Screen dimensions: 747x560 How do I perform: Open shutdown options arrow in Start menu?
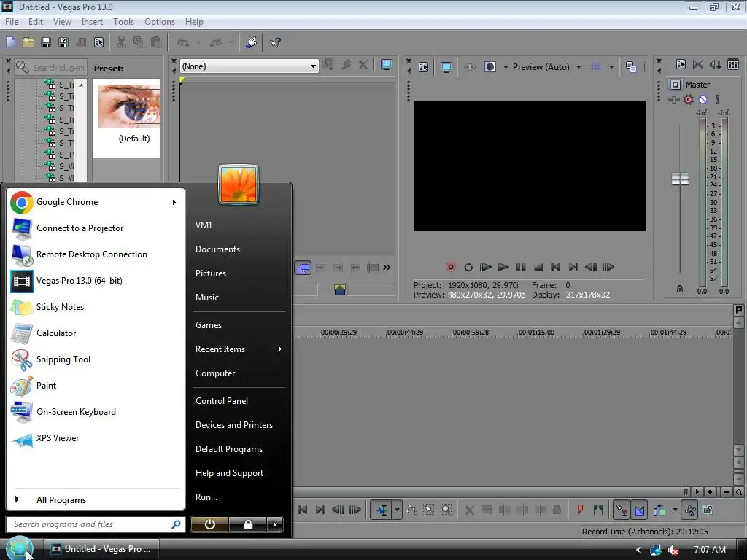(275, 524)
